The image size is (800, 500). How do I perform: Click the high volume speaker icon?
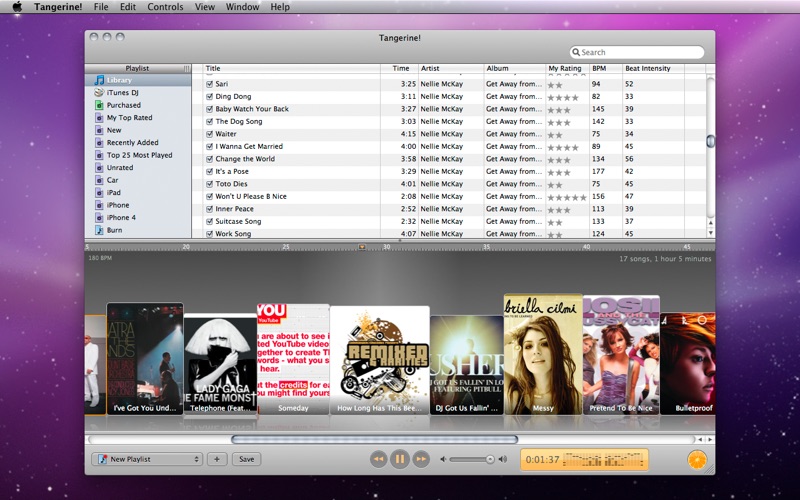click(503, 459)
